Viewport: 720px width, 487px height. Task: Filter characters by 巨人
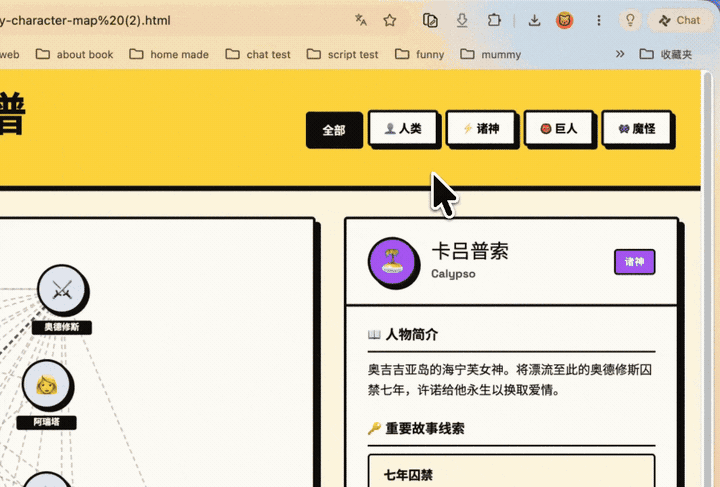(558, 129)
